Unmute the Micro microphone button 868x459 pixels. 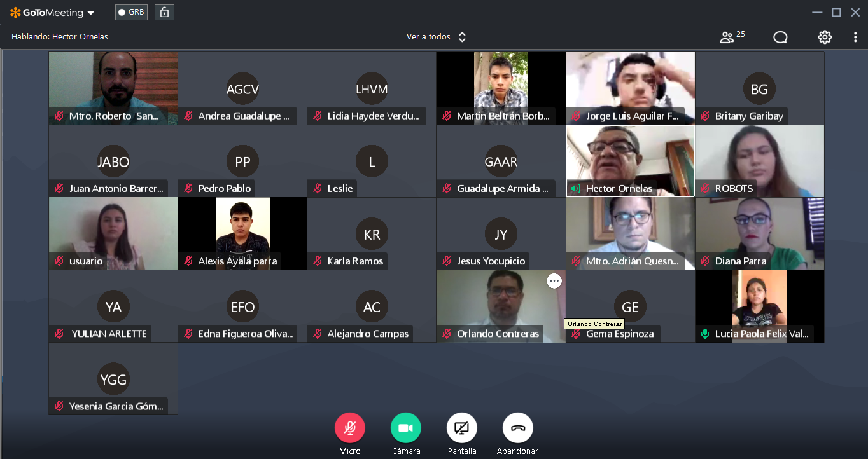coord(350,428)
